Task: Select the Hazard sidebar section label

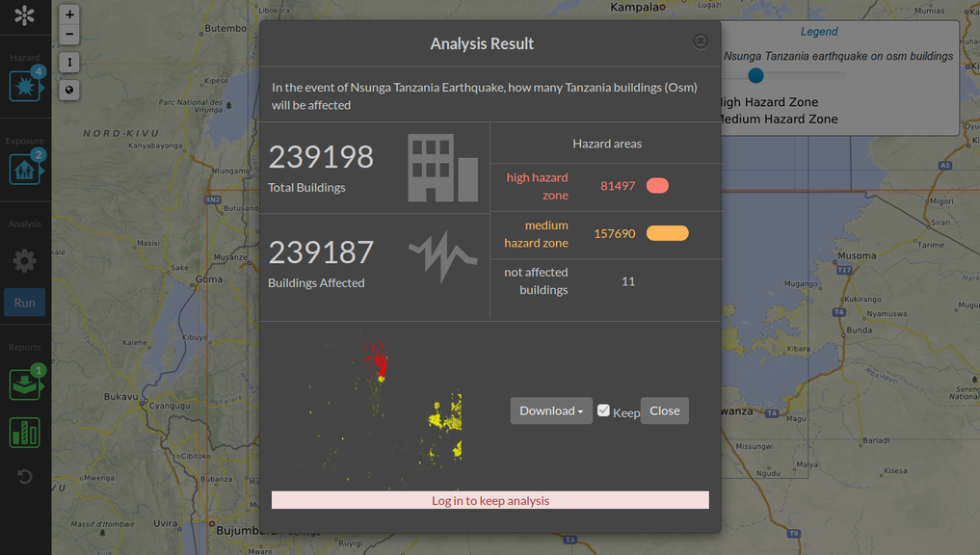Action: (x=24, y=57)
